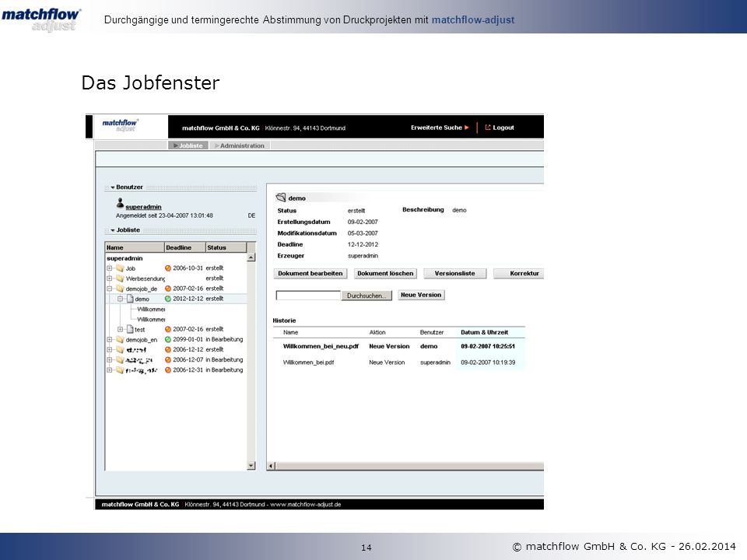Click the DE language indicator
This screenshot has width=747, height=560.
[x=251, y=215]
